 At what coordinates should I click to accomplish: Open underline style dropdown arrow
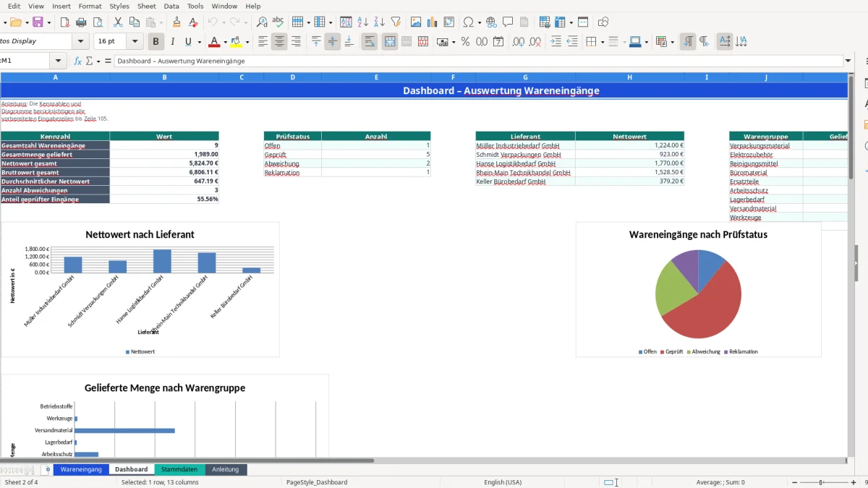tap(199, 42)
